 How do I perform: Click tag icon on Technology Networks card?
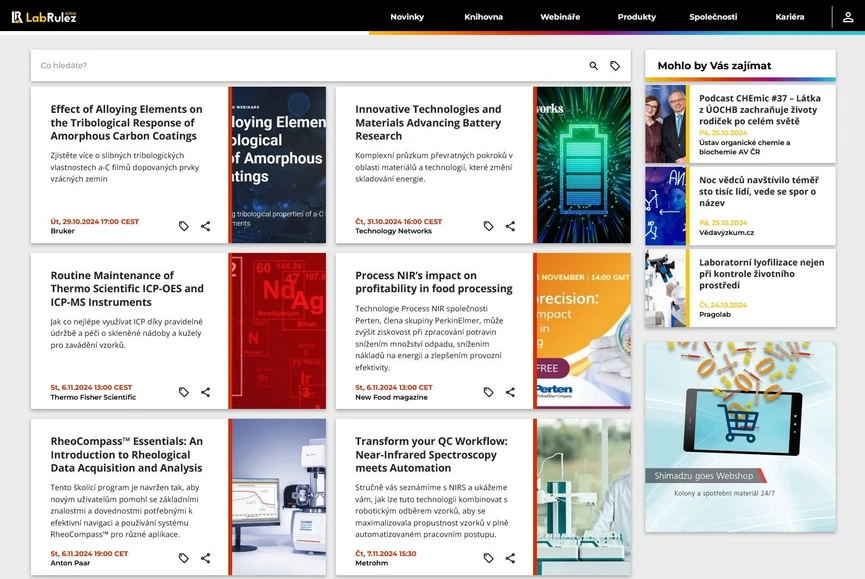coord(488,226)
